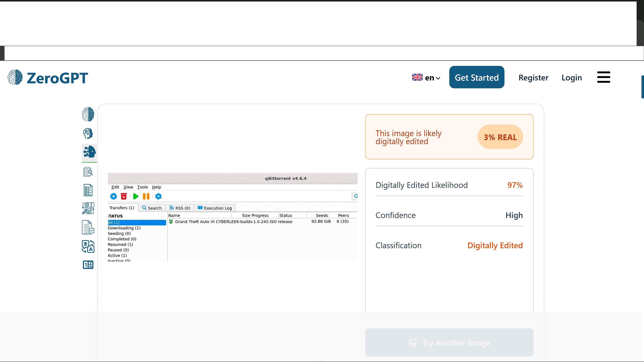Switch to the RSS (0) tab
The width and height of the screenshot is (644, 362).
tap(180, 208)
